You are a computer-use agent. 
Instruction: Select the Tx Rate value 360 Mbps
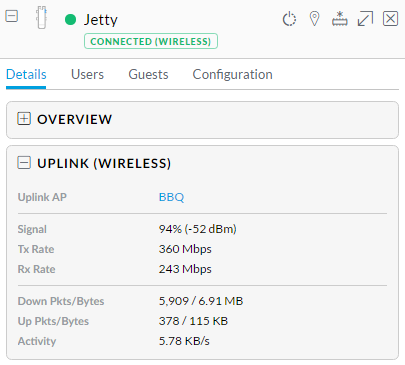click(x=185, y=249)
